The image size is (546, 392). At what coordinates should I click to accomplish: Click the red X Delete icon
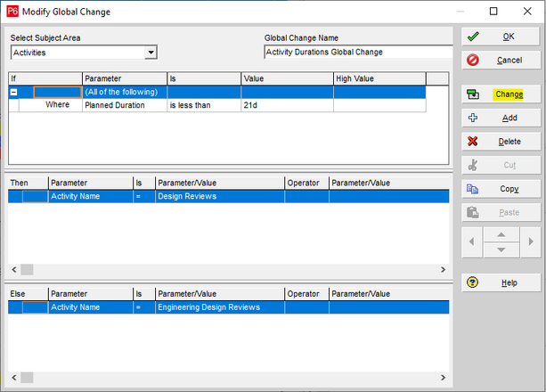point(473,141)
